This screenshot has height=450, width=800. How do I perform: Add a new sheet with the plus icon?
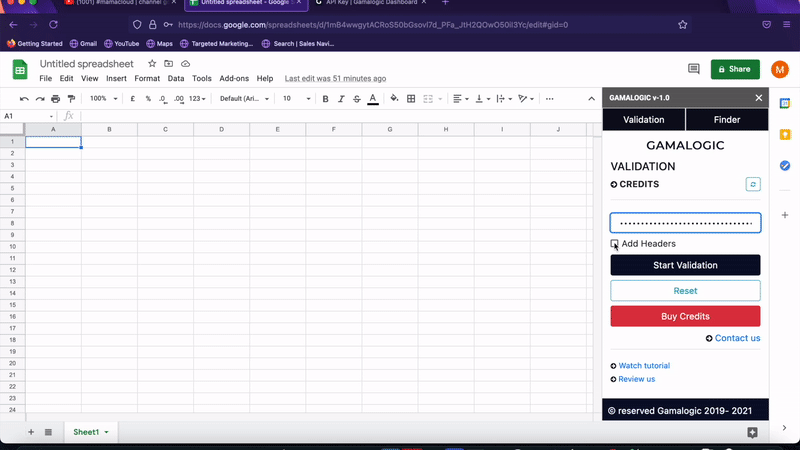pyautogui.click(x=31, y=432)
